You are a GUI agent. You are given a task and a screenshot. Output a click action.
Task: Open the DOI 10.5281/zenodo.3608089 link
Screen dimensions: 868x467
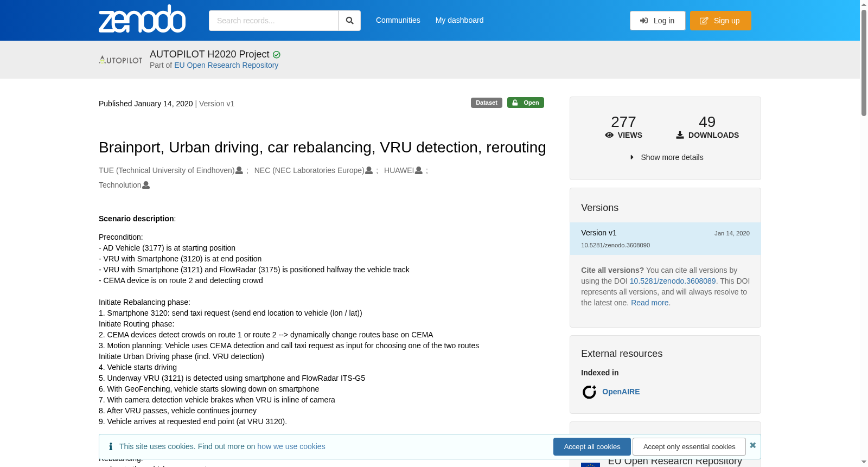[x=673, y=281]
